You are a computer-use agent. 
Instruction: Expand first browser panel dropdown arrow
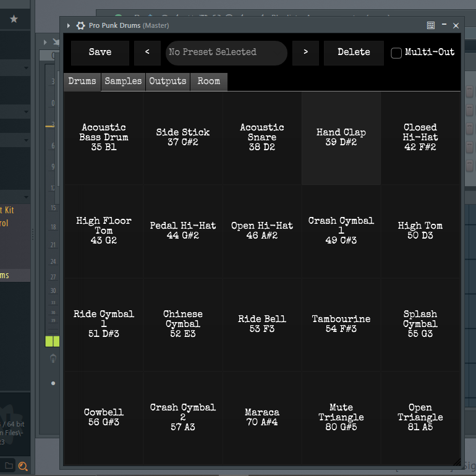point(27,68)
